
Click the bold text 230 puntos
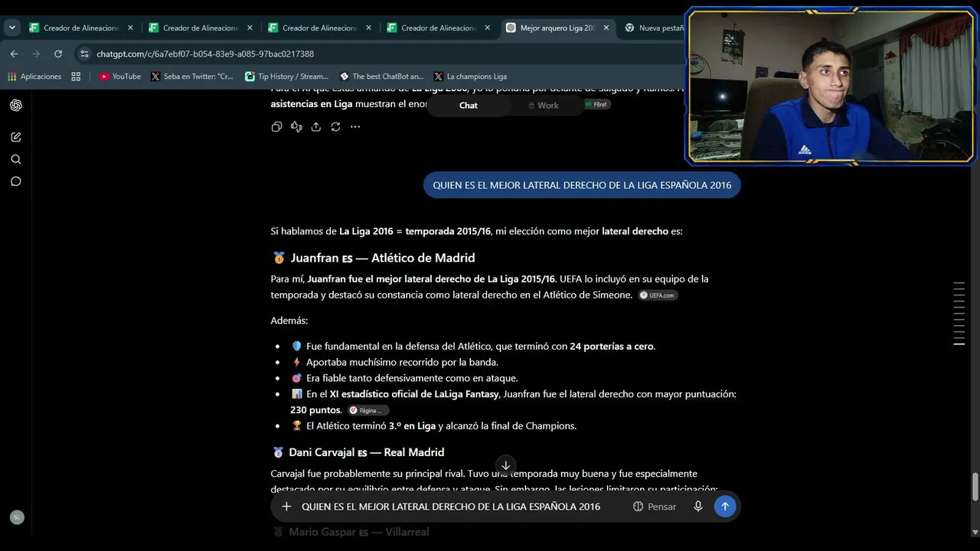pyautogui.click(x=316, y=410)
